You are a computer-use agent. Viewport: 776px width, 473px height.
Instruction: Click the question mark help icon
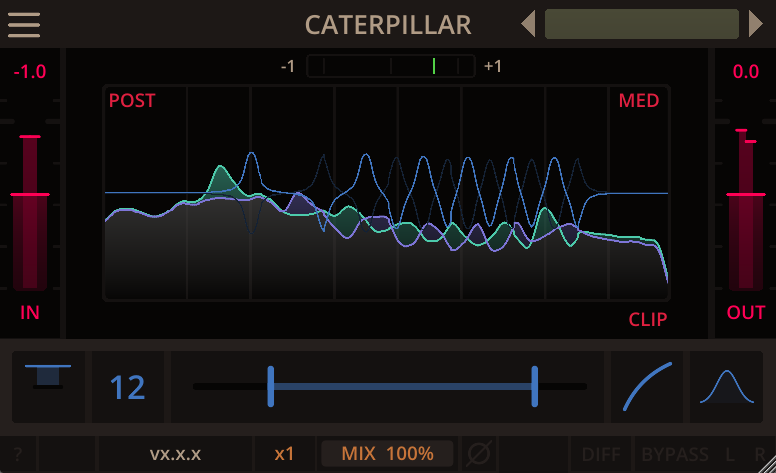coord(17,454)
